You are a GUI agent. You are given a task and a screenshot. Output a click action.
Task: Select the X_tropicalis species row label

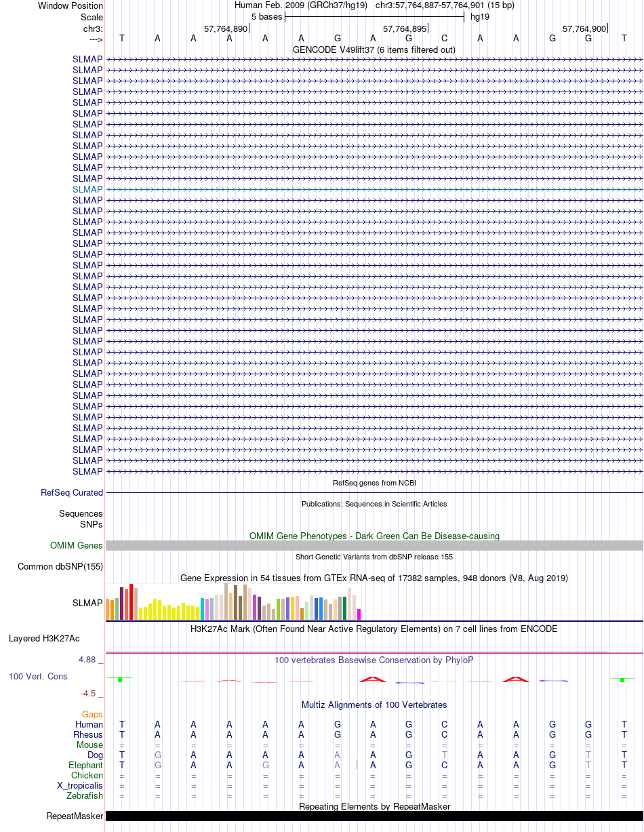pyautogui.click(x=80, y=786)
